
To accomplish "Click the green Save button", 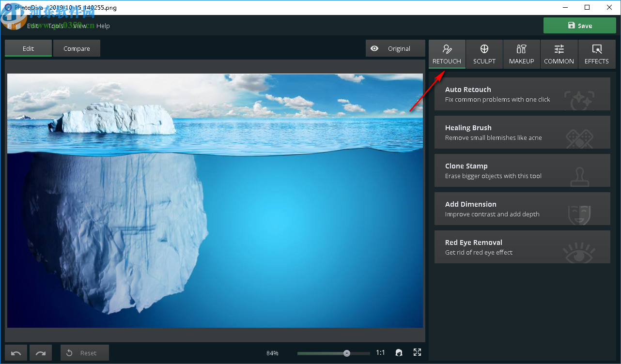I will click(579, 26).
